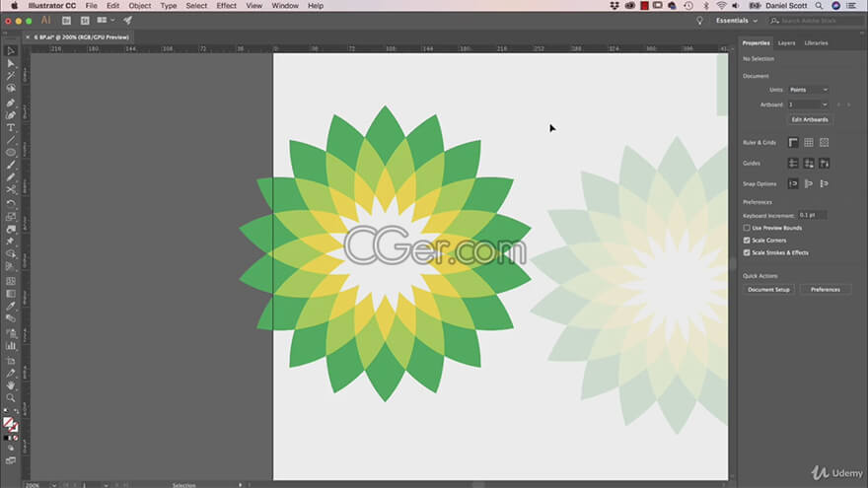Choose the Scale tool
The width and height of the screenshot is (868, 488).
pos(11,216)
